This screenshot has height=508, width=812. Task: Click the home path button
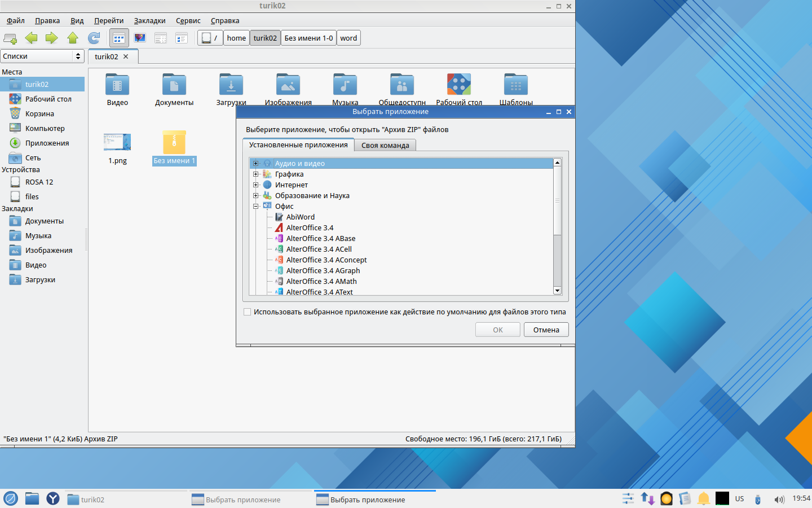click(236, 38)
